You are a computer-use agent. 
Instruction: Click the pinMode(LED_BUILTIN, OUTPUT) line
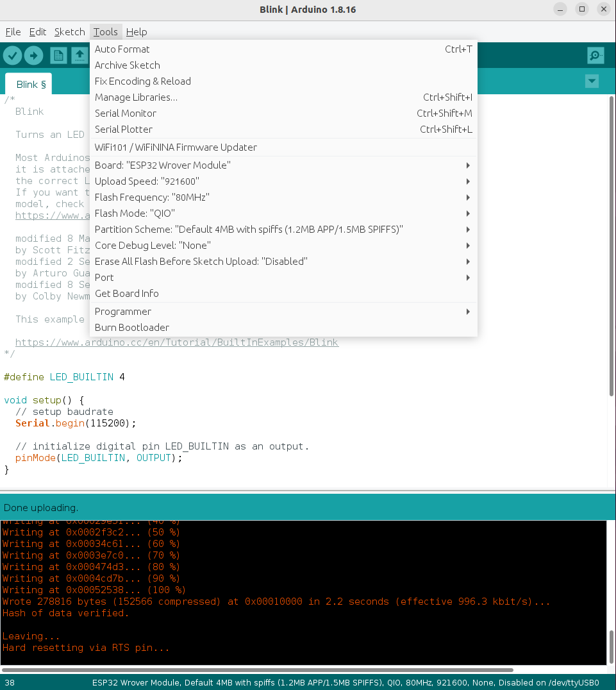tap(99, 458)
